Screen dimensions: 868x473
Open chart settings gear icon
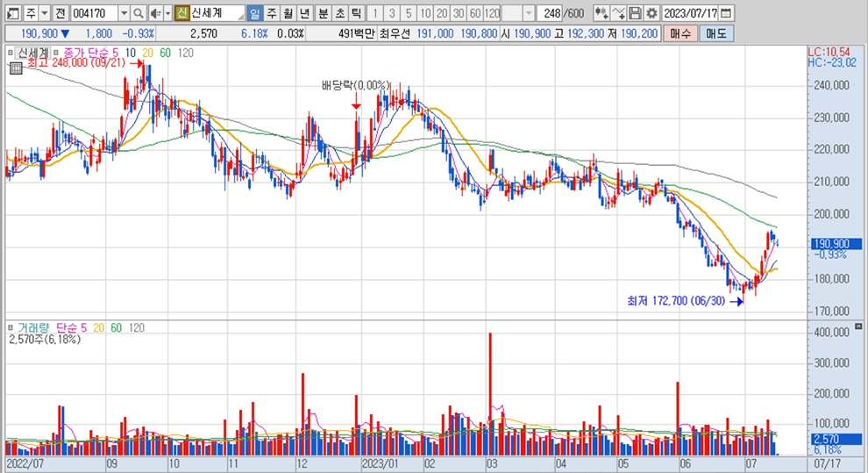click(x=651, y=13)
